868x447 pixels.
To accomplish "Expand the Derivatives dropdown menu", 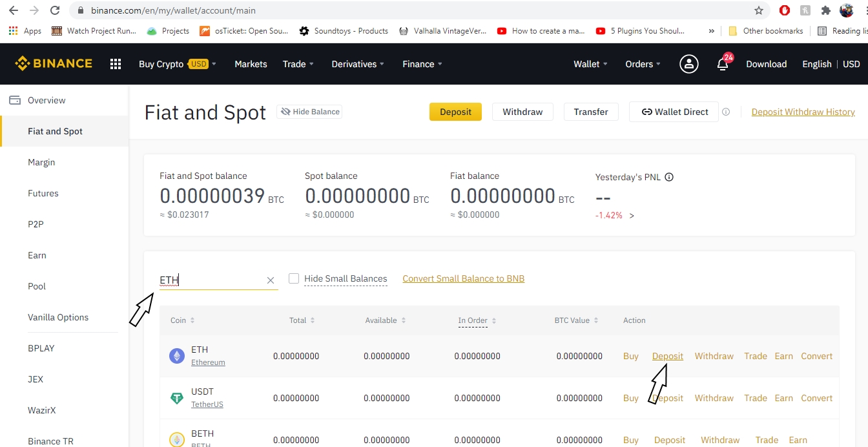I will (x=358, y=64).
